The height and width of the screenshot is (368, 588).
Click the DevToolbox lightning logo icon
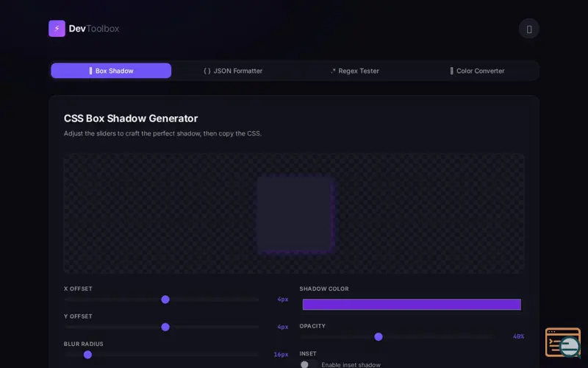[x=57, y=29]
